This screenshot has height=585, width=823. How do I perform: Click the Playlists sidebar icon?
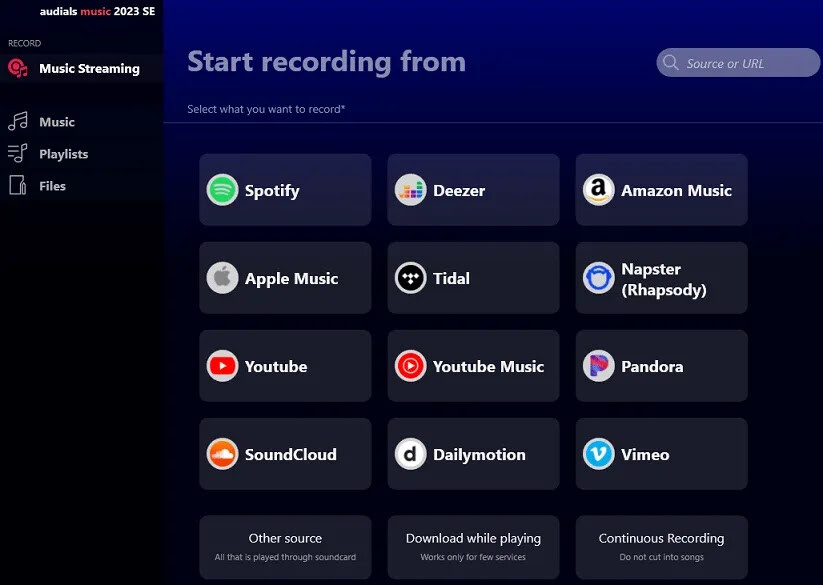pyautogui.click(x=17, y=153)
